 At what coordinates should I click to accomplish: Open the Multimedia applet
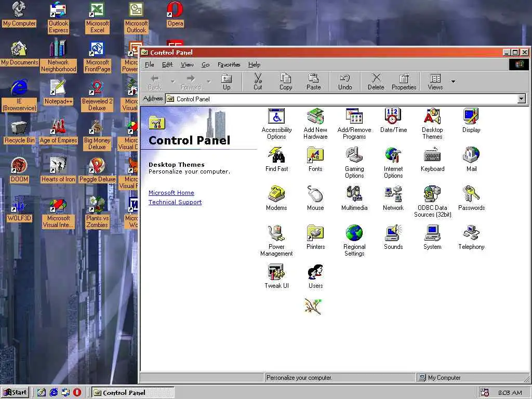click(x=354, y=199)
